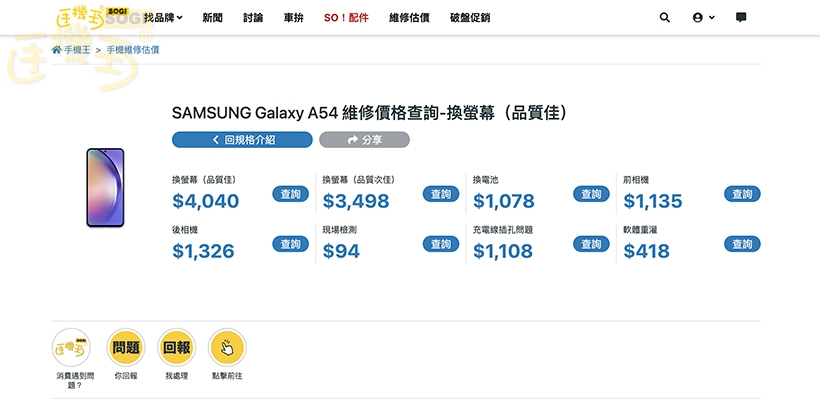
Task: Open the user account menu
Action: (703, 17)
